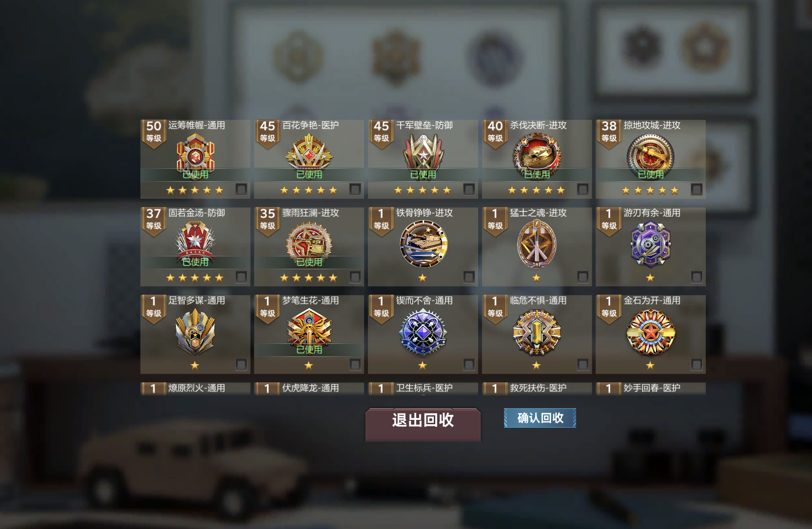Screen dimensions: 812x529
Task: Select the 猛士之魂-进攻 medal emblem
Action: [537, 244]
